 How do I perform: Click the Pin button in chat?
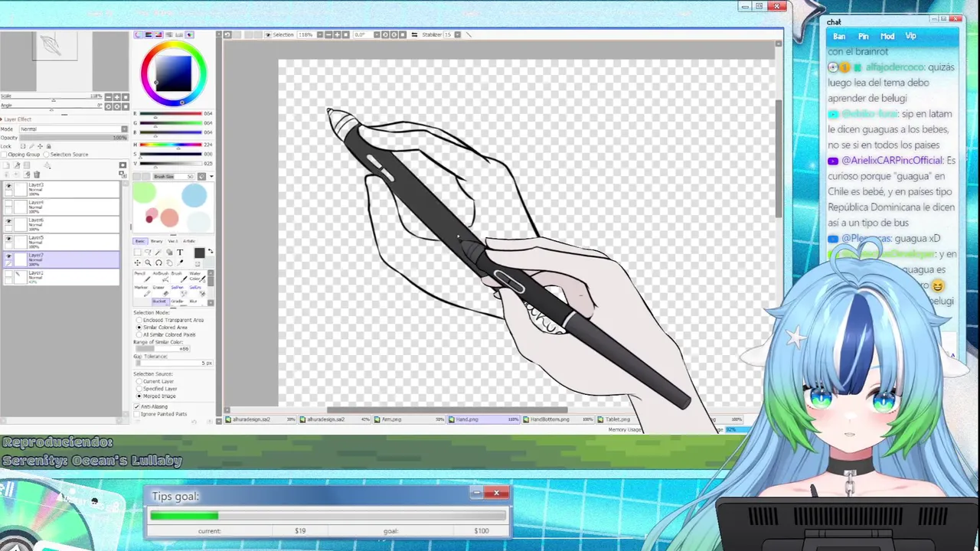tap(863, 36)
